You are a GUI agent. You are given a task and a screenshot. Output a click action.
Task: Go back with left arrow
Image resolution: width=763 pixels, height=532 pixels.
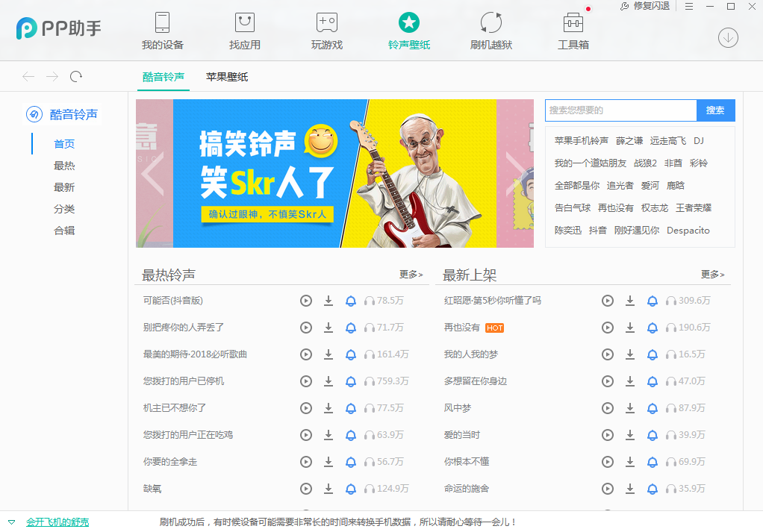click(28, 76)
